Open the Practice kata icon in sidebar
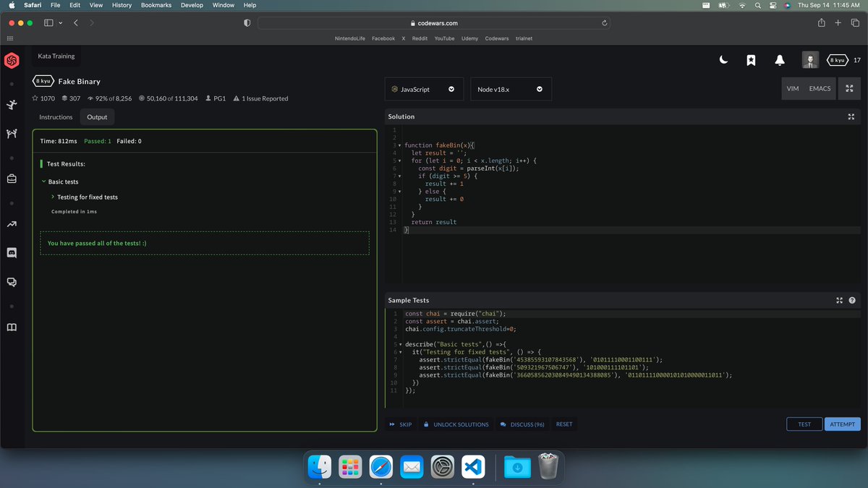Screen dimensions: 868x488 pyautogui.click(x=11, y=105)
